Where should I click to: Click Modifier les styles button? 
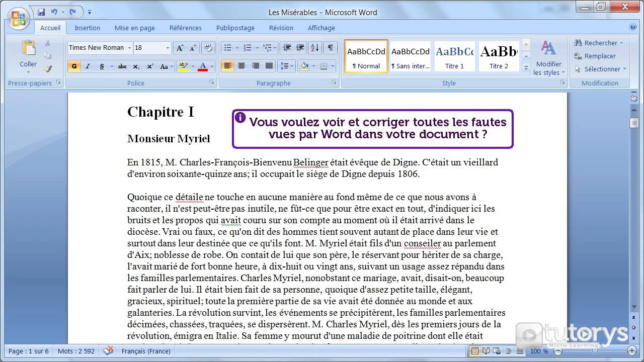point(549,58)
